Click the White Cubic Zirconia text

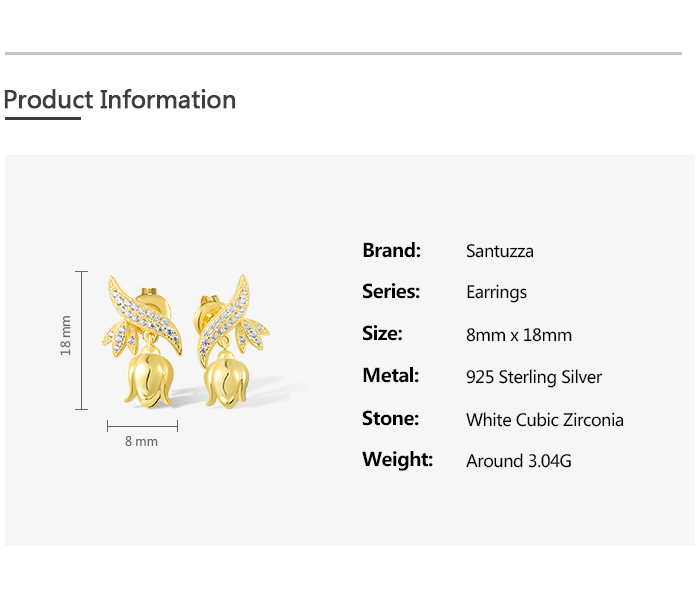pos(545,420)
